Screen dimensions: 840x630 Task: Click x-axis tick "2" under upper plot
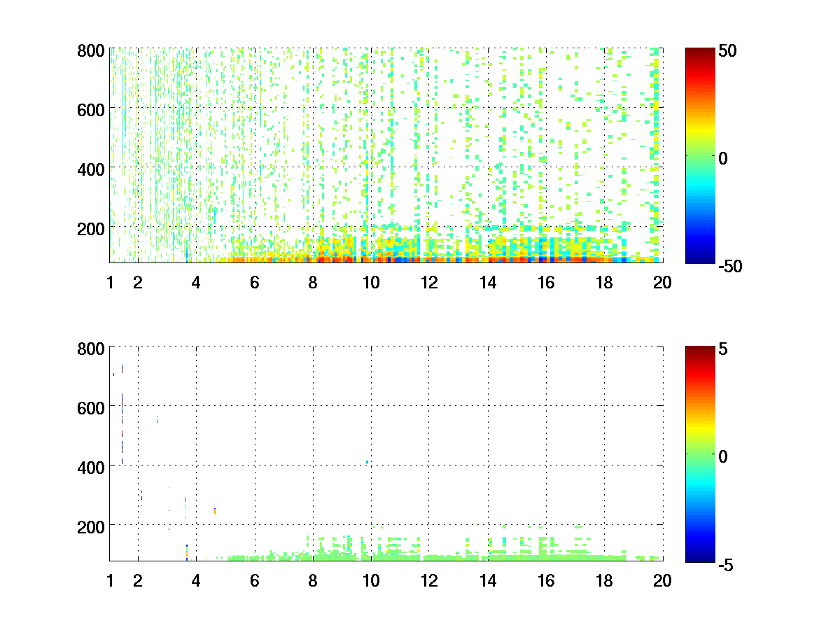(138, 282)
